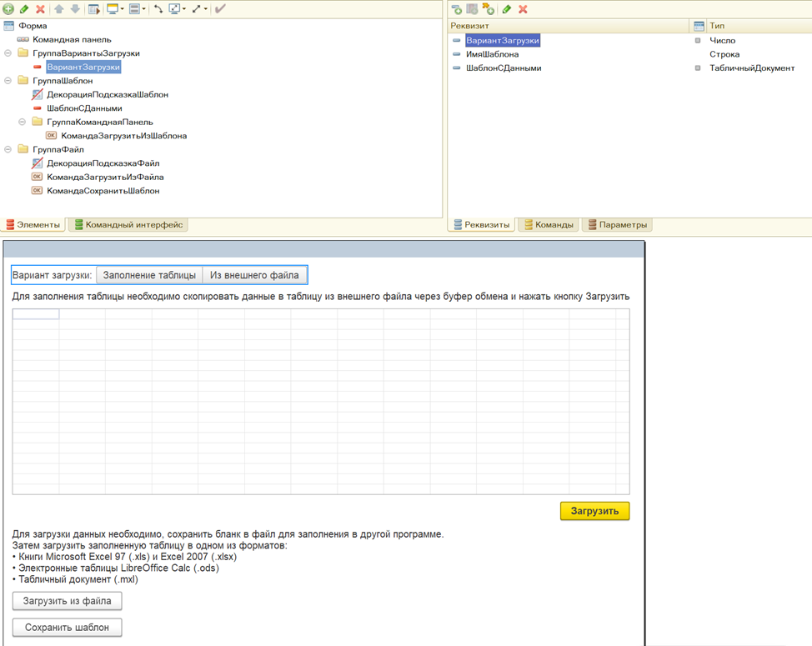Click the table icon left of the Тип column header
This screenshot has width=812, height=646.
[x=699, y=25]
